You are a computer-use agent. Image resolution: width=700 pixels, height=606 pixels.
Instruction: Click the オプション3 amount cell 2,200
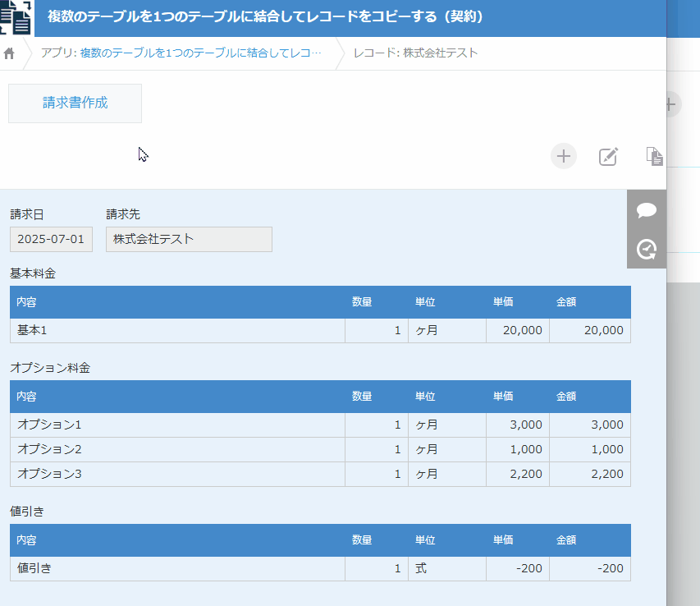(589, 475)
